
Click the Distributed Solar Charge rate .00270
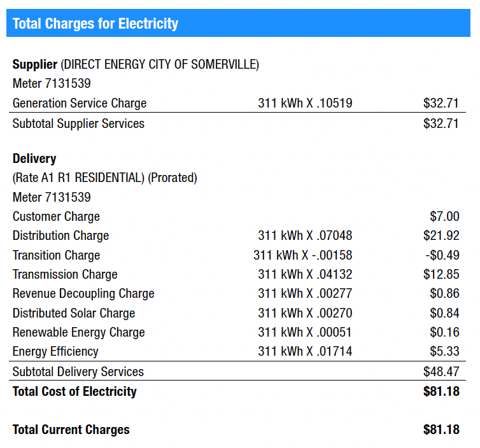point(305,313)
